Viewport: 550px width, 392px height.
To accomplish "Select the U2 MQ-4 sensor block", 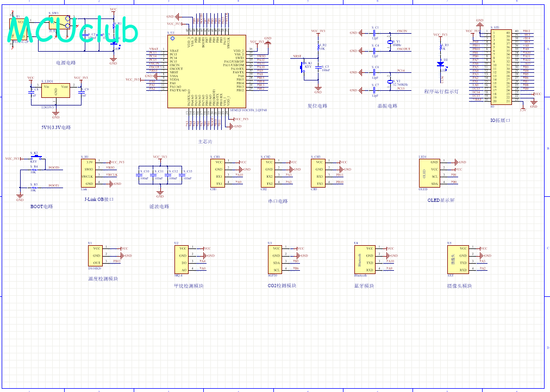I will (x=182, y=259).
